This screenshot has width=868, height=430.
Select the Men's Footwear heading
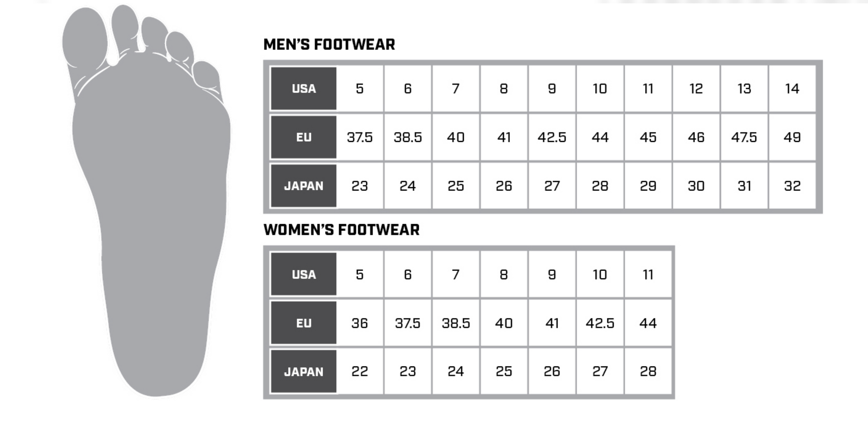[x=329, y=44]
